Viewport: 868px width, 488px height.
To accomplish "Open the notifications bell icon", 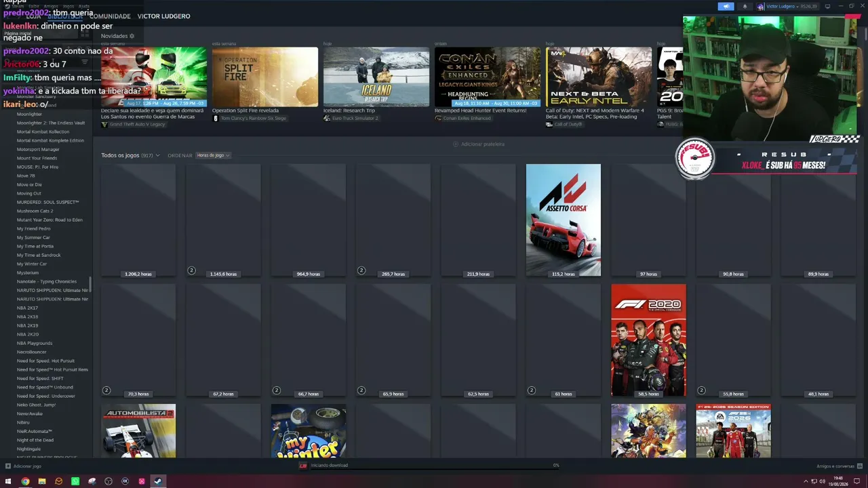I will (745, 7).
